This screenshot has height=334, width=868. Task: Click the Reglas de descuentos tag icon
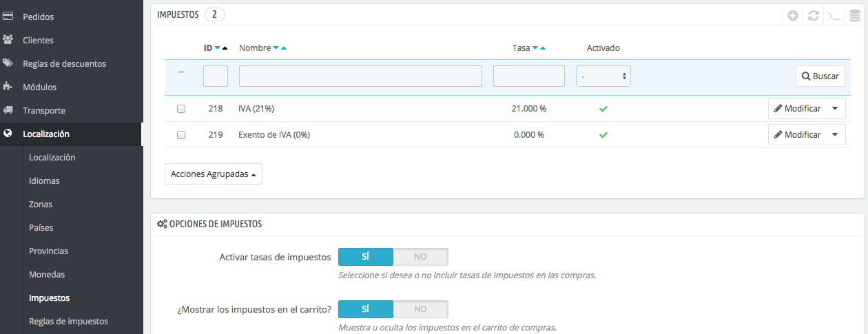(8, 63)
